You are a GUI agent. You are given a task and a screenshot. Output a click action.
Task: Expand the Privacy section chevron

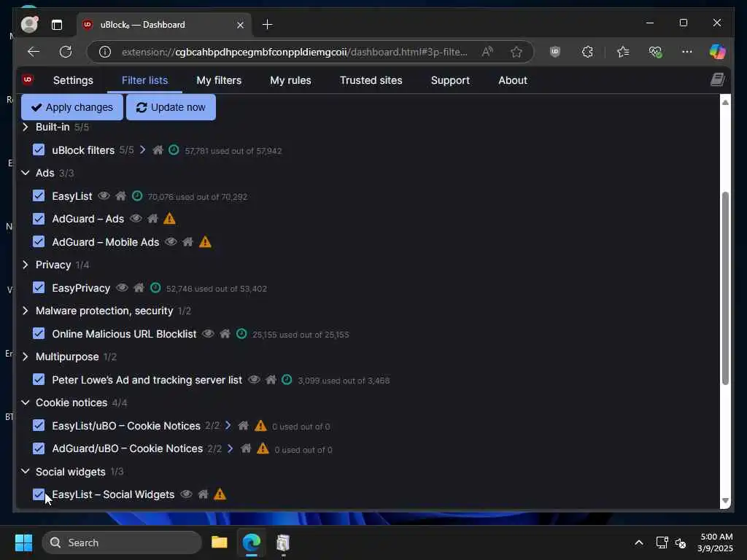[26, 265]
